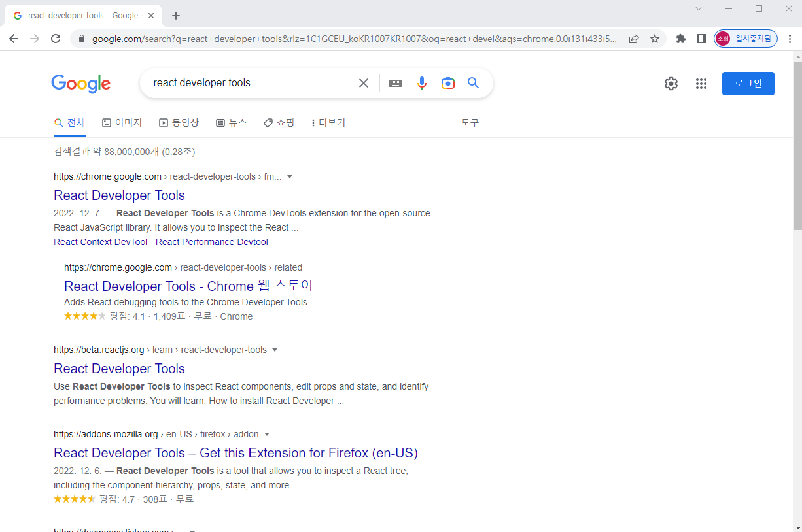Search by image using the camera icon

tap(448, 83)
